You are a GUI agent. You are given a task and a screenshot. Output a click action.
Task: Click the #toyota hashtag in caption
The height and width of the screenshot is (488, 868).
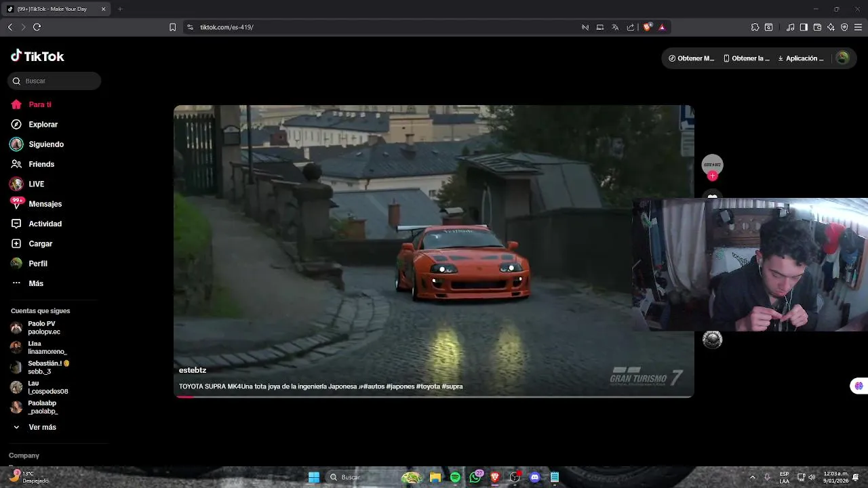(428, 386)
